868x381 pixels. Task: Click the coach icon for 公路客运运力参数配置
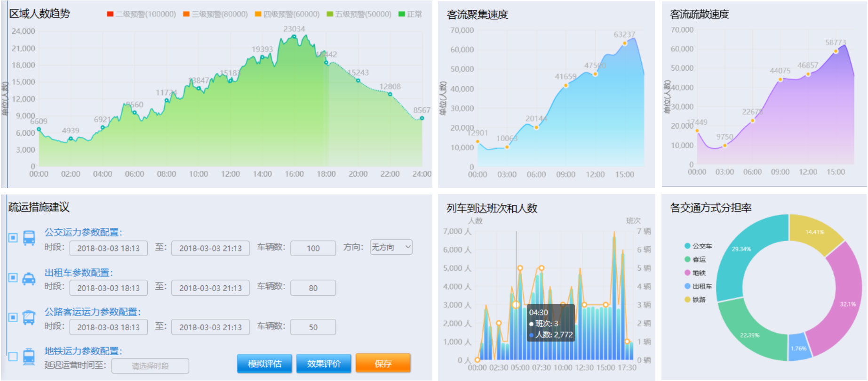[29, 318]
